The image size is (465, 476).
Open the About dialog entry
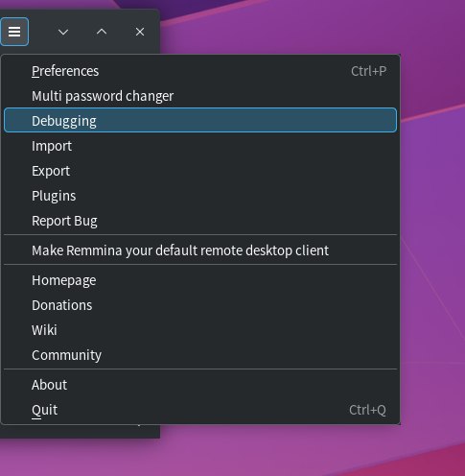pos(200,385)
